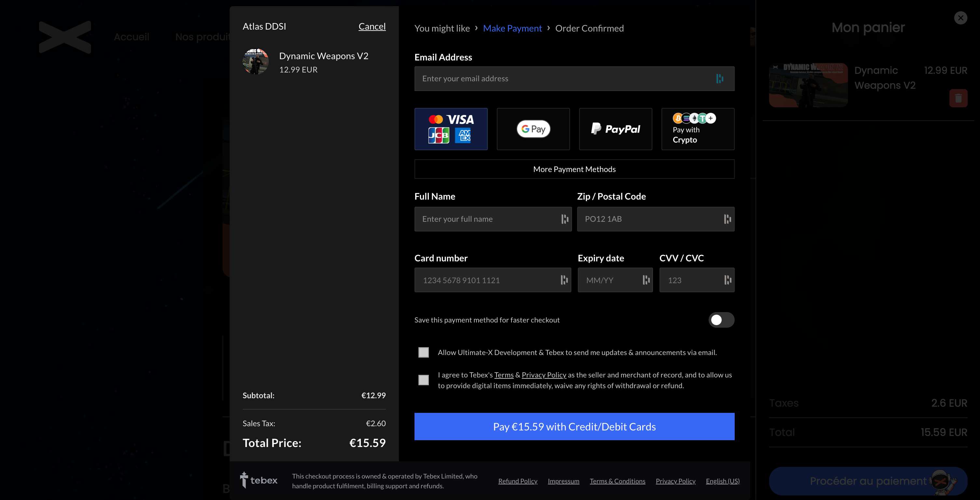980x500 pixels.
Task: Open Impressum footer link
Action: tap(564, 481)
